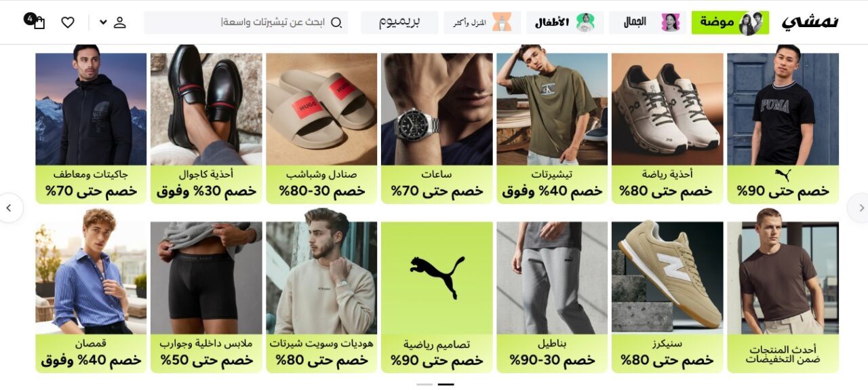Select the موضة fashion tab
This screenshot has width=868, height=390.
coord(730,22)
